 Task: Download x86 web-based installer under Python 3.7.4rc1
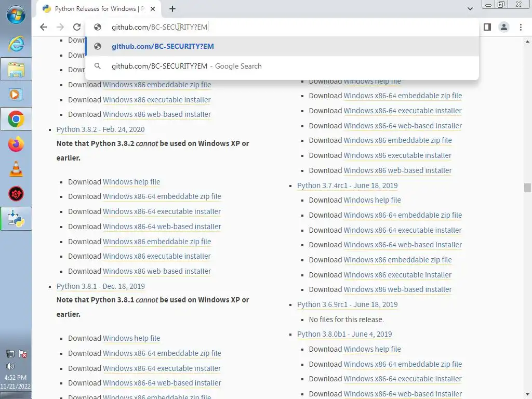click(397, 289)
